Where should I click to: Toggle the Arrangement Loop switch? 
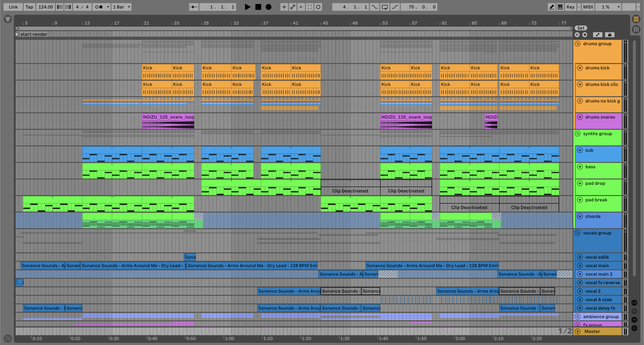385,7
